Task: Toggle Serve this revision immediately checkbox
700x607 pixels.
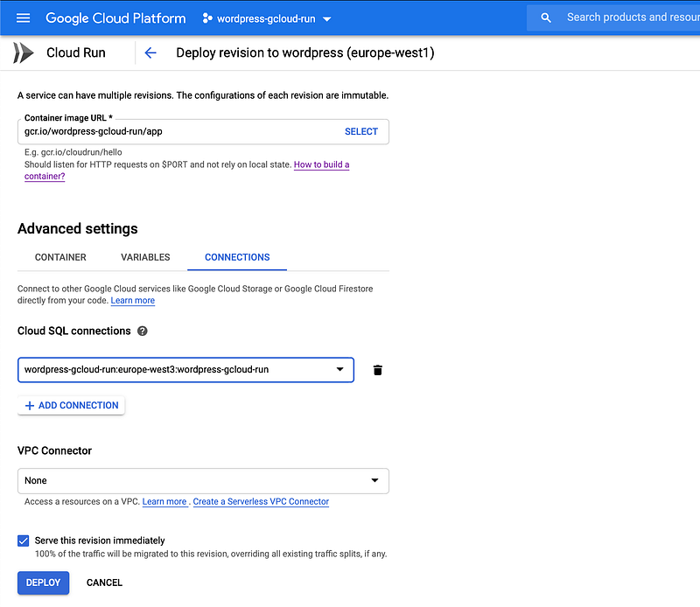Action: (24, 541)
